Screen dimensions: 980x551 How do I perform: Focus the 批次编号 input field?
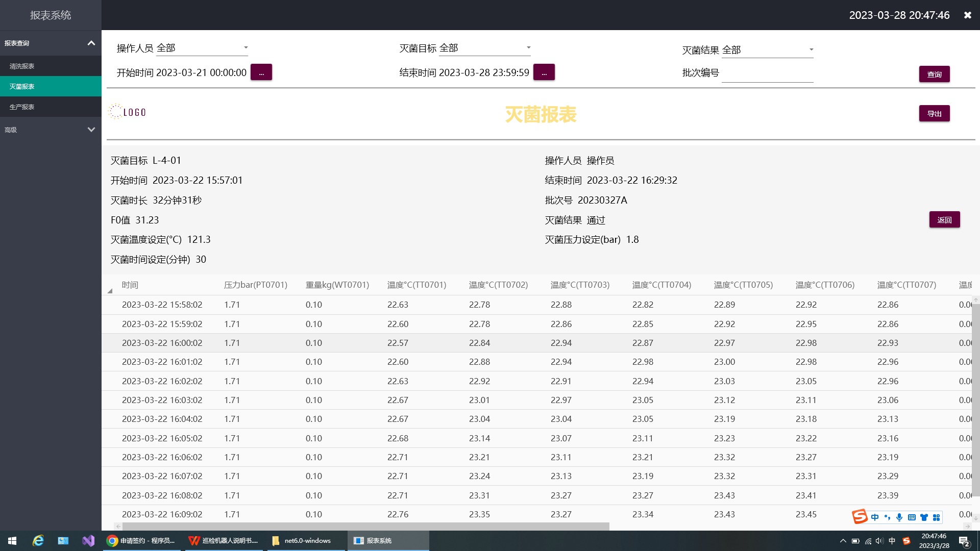click(768, 73)
